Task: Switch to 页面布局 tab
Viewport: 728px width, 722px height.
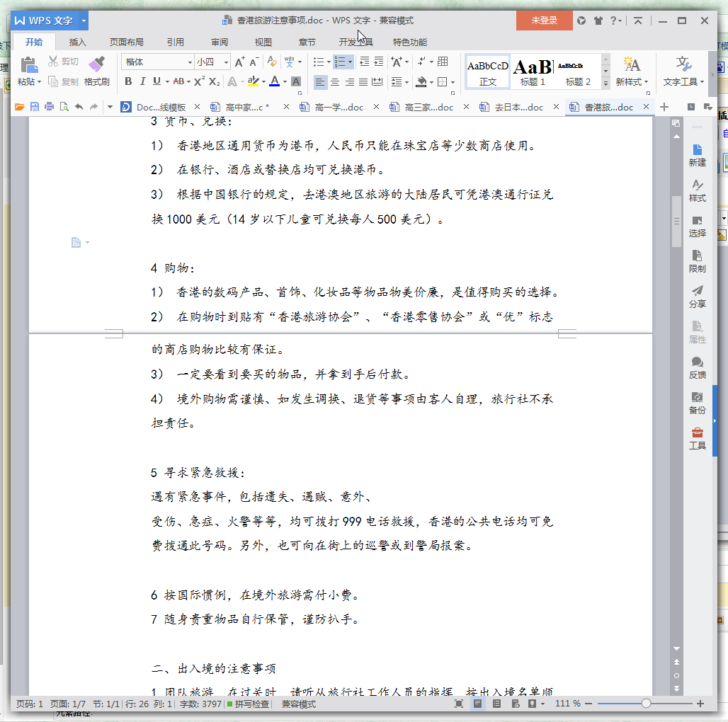Action: pos(126,42)
